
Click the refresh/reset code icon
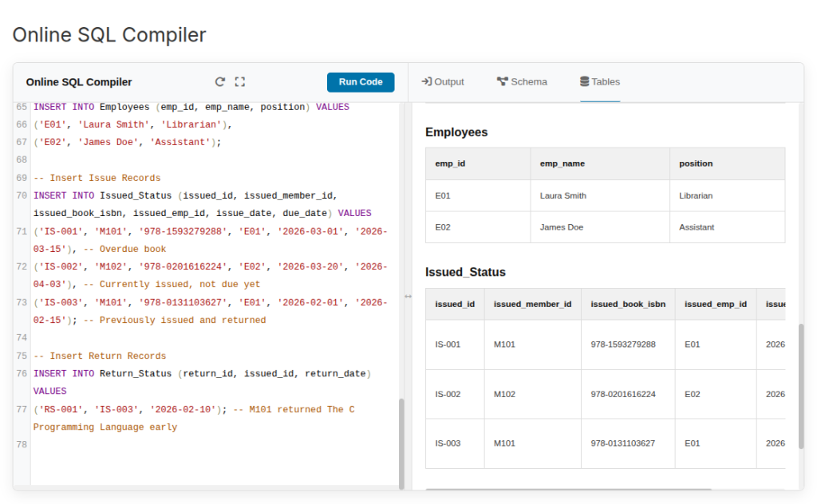(x=220, y=81)
